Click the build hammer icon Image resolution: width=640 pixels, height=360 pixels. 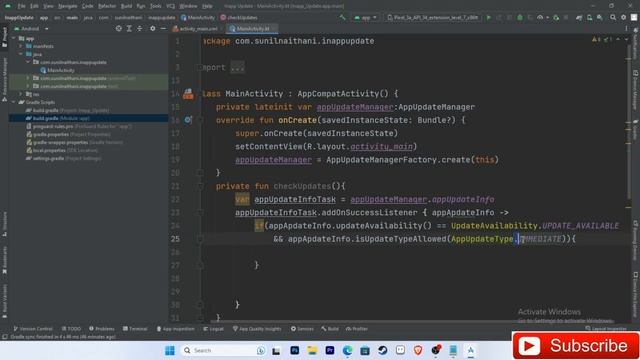(342, 18)
